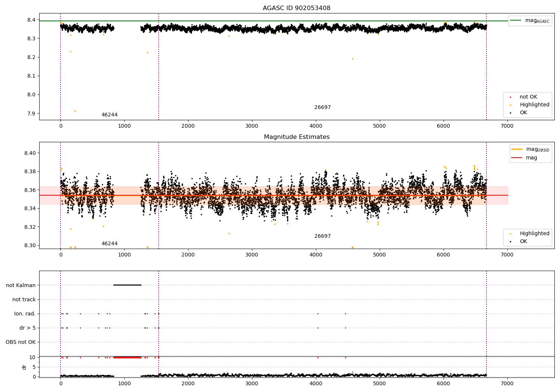Viewport: 560px width, 392px height.
Task: Click the 'Ion. rad.' axis label
Action: tap(25, 314)
